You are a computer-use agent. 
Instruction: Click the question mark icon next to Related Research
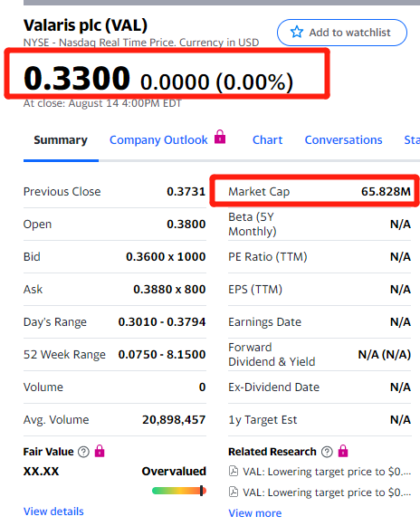(x=327, y=452)
